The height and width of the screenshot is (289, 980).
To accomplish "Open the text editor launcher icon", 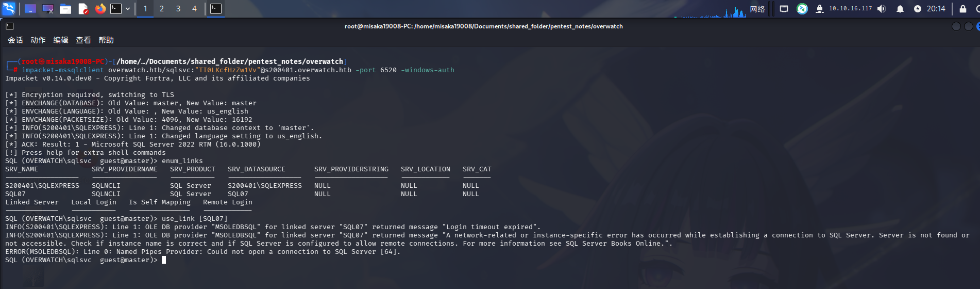I will coord(83,9).
